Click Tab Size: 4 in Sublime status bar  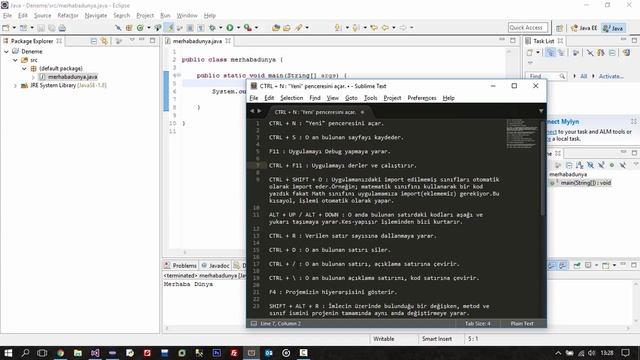click(x=478, y=324)
